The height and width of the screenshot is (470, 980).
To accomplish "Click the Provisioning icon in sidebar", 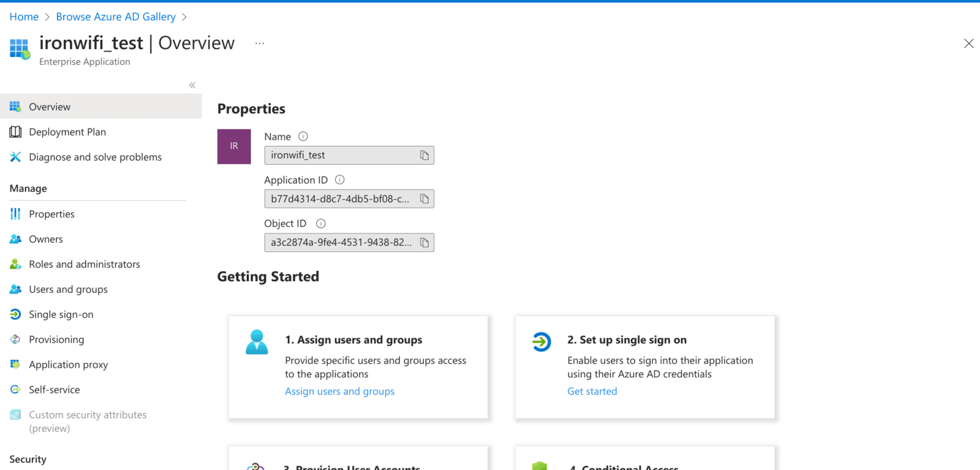I will coord(15,339).
